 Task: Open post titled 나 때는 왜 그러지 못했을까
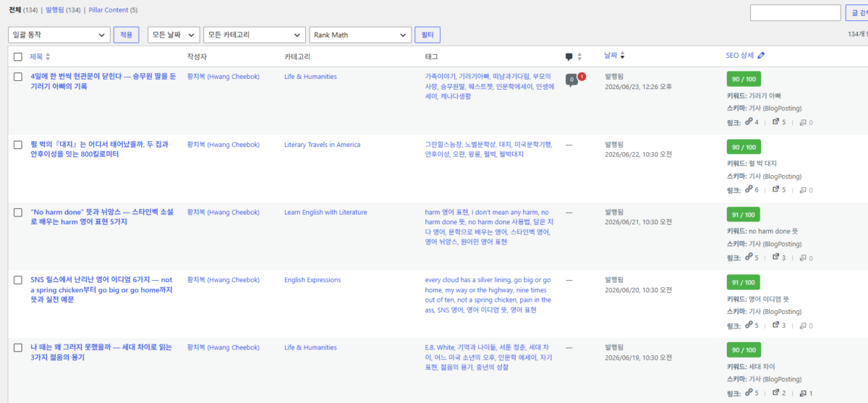coord(101,352)
